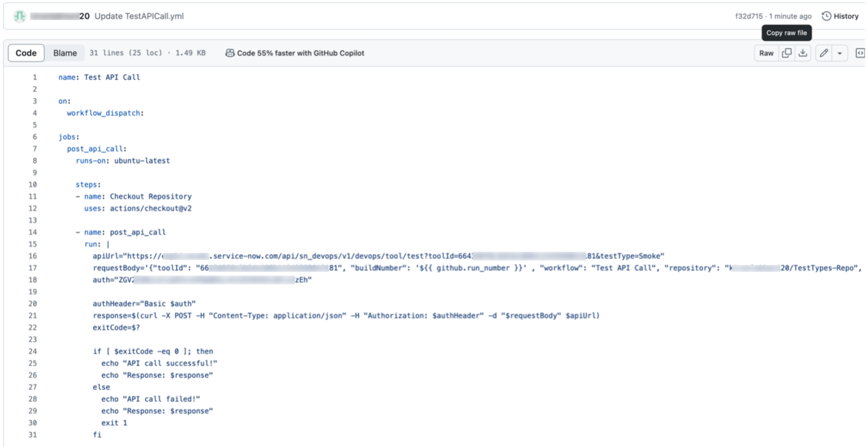Click the 'jobs:' line
868x447 pixels.
(x=69, y=137)
